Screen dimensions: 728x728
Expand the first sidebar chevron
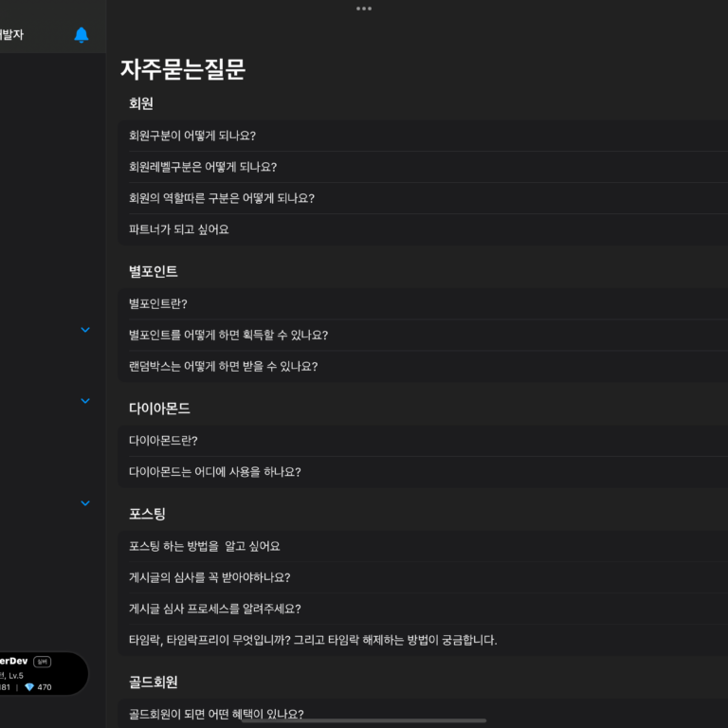pyautogui.click(x=85, y=330)
